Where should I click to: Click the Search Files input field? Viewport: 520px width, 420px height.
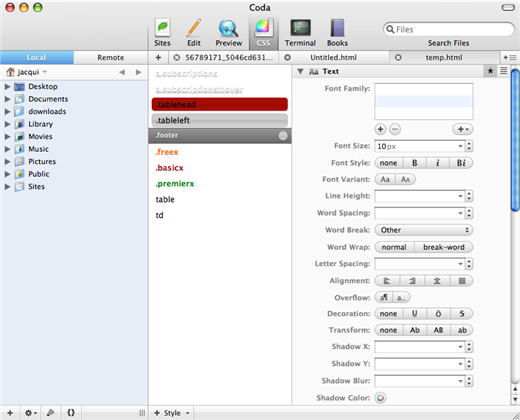point(448,29)
